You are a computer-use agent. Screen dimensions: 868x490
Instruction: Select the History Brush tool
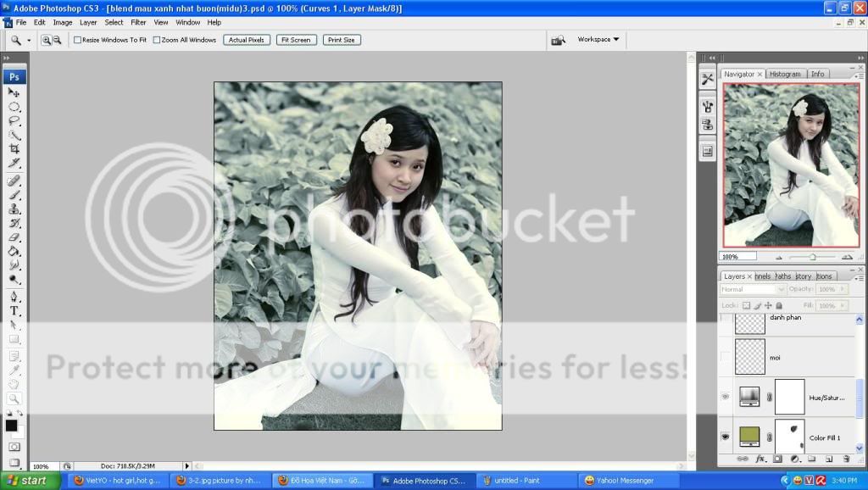pos(14,223)
